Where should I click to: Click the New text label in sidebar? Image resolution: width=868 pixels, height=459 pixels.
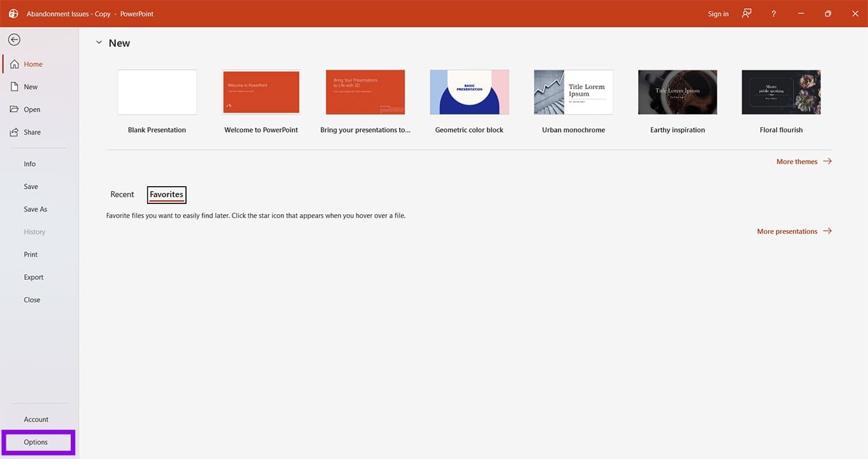[31, 87]
